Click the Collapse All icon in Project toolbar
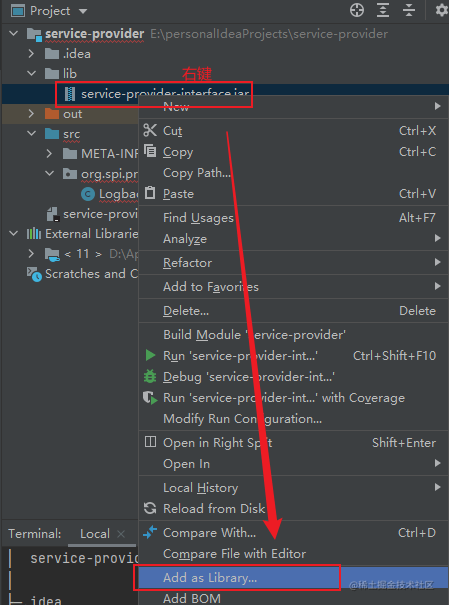The width and height of the screenshot is (449, 605). (x=408, y=10)
